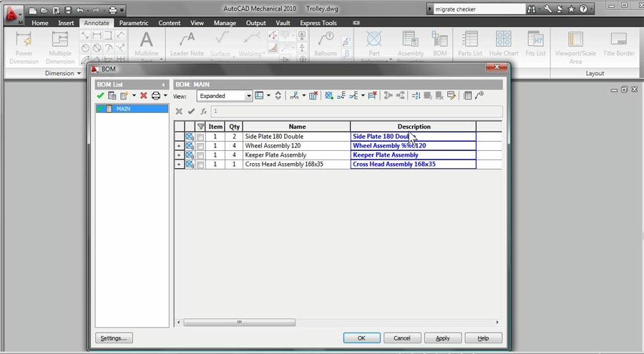Viewport: 644px width, 354px height.
Task: Click the Help button
Action: coord(483,338)
